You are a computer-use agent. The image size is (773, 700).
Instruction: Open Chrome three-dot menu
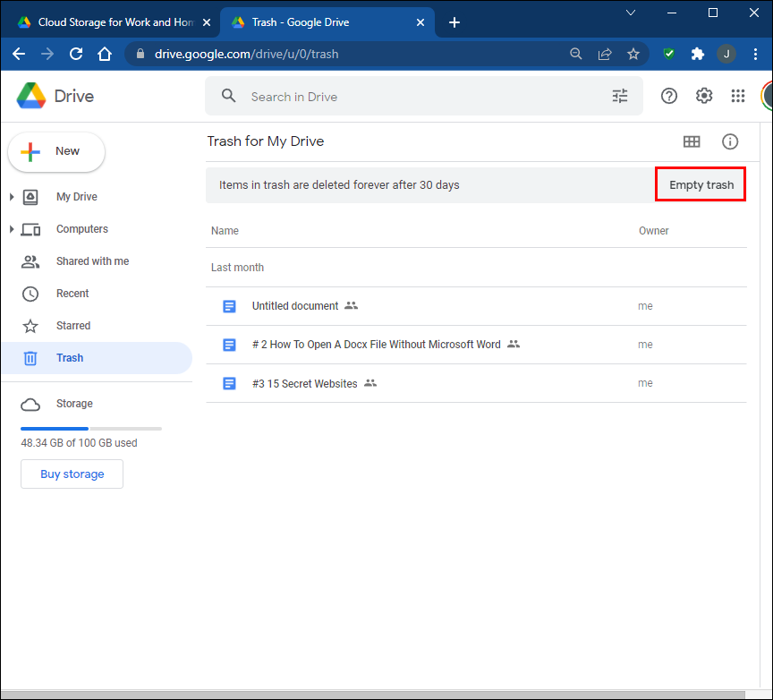tap(757, 54)
